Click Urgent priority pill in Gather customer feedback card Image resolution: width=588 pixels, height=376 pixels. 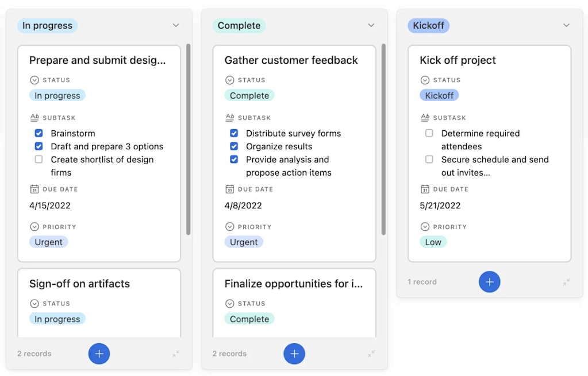(244, 242)
